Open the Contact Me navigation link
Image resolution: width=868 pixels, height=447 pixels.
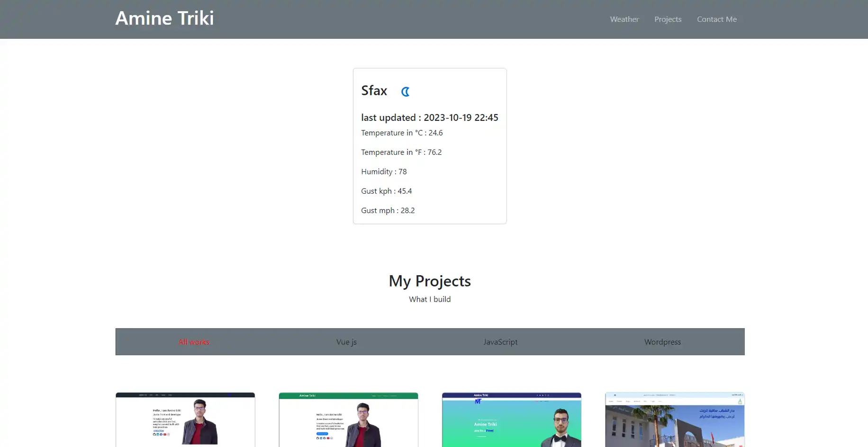pos(716,19)
